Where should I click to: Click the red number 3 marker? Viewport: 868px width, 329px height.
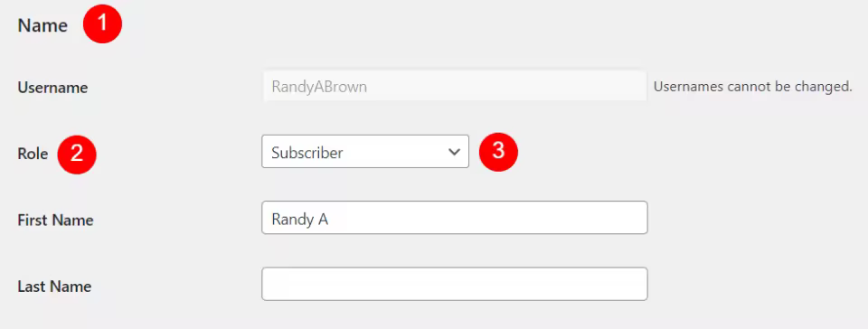click(498, 152)
